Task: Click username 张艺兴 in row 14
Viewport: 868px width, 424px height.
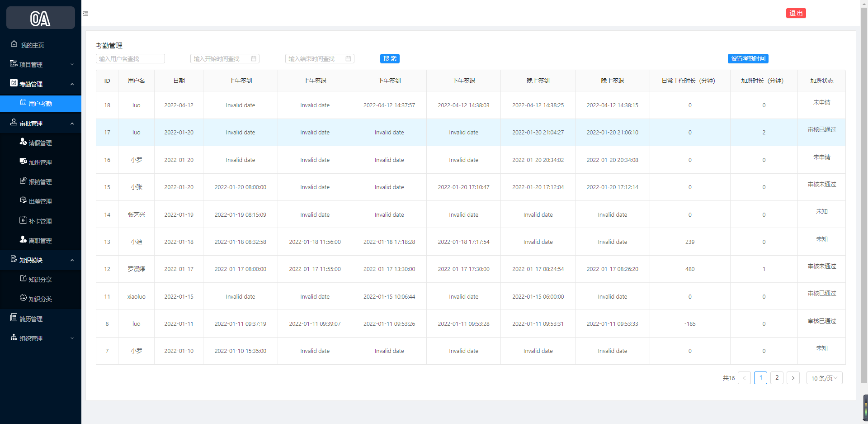Action: tap(136, 214)
